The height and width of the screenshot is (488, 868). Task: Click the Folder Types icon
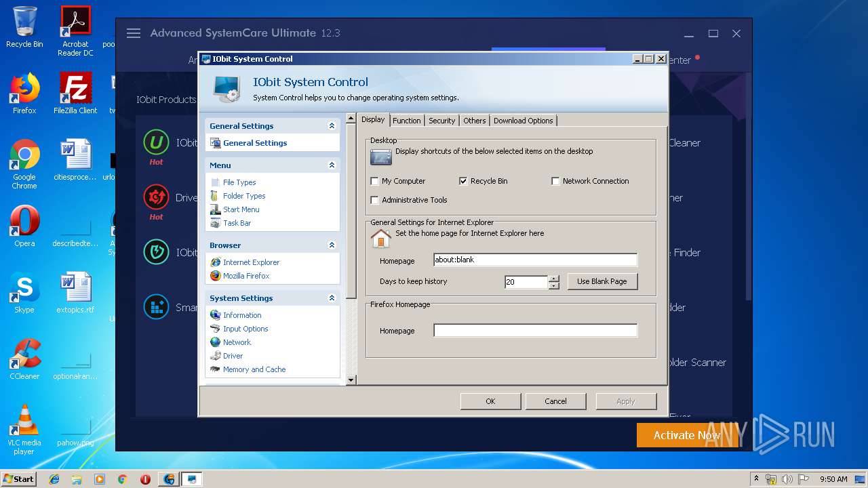point(216,196)
